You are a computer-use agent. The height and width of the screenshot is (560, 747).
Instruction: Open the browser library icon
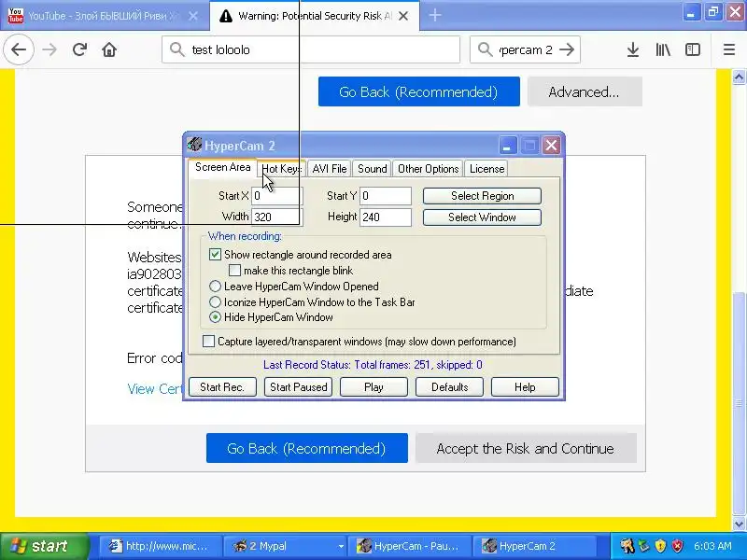[x=663, y=49]
